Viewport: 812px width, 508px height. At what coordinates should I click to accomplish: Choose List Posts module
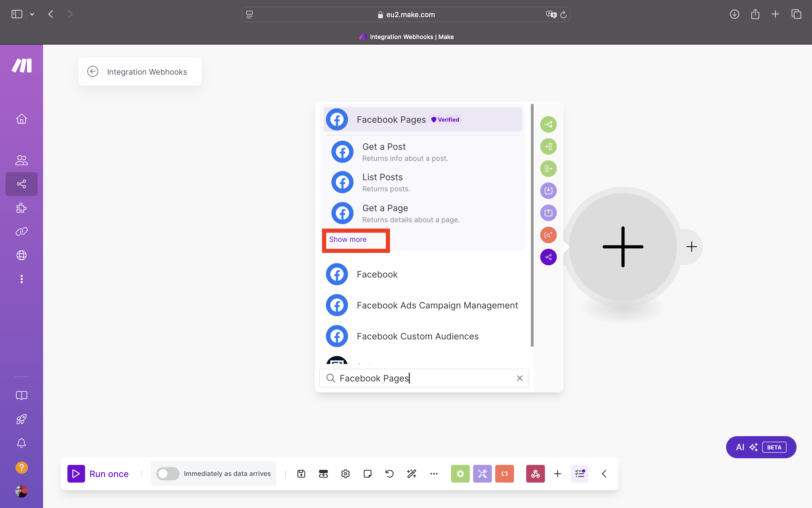(x=423, y=182)
